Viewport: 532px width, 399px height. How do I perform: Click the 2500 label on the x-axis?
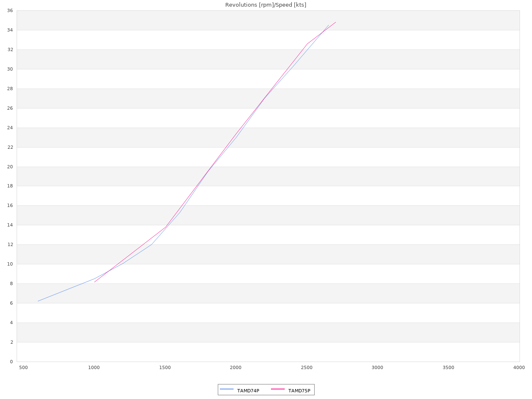point(307,367)
